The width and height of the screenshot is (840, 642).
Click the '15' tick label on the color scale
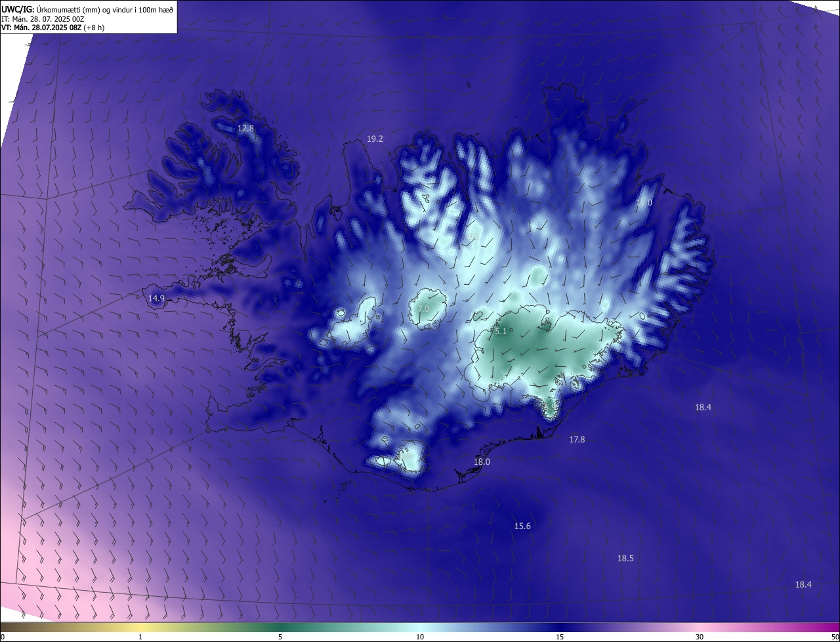[560, 637]
